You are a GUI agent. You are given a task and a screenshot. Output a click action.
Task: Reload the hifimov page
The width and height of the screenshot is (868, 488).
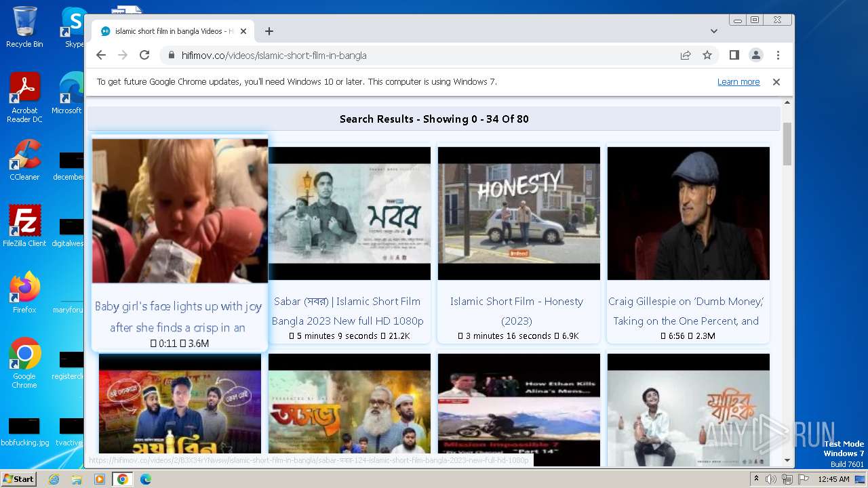(x=144, y=55)
